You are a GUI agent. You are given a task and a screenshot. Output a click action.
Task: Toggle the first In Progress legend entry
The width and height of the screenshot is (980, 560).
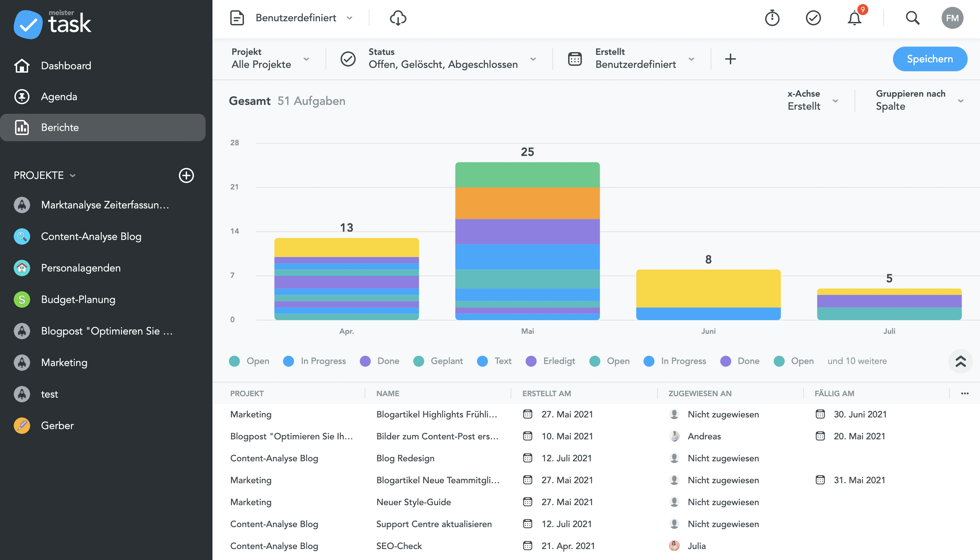click(314, 361)
